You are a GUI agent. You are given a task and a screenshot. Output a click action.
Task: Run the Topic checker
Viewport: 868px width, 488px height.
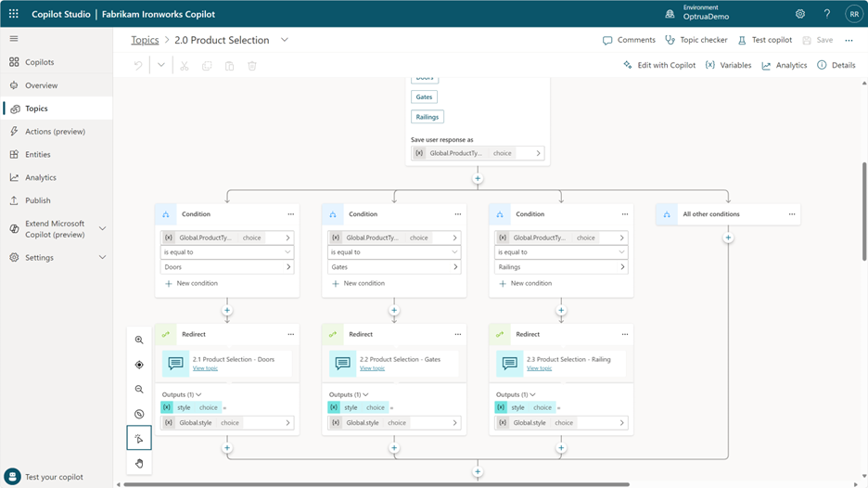pos(696,40)
